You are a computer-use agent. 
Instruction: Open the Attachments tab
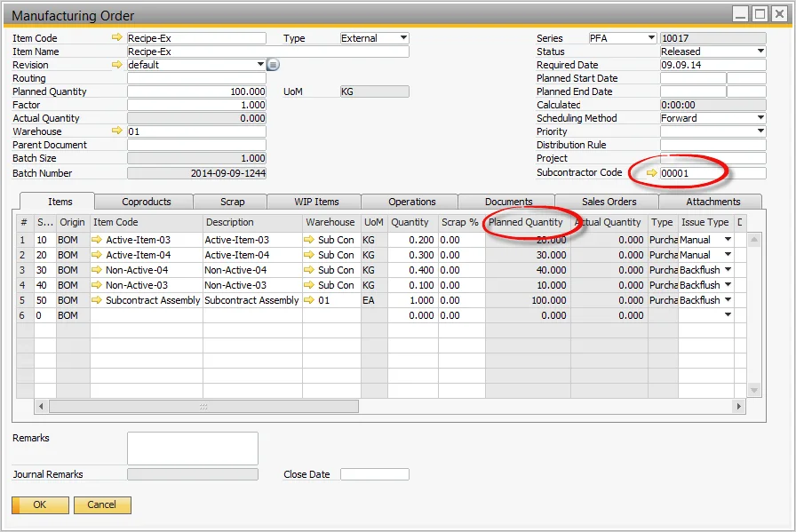[712, 202]
